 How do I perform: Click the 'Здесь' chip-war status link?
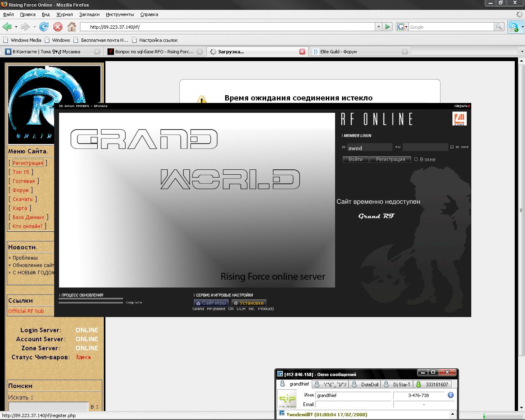click(83, 357)
